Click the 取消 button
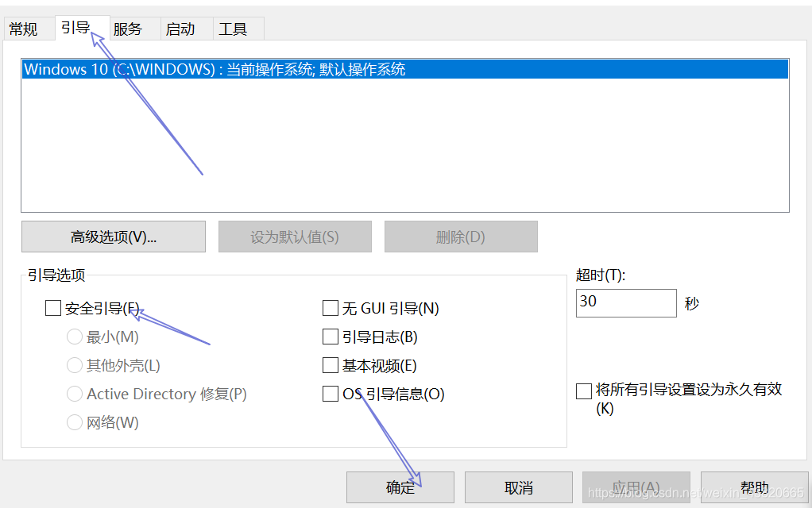Screen dimensions: 812x508 (x=518, y=487)
